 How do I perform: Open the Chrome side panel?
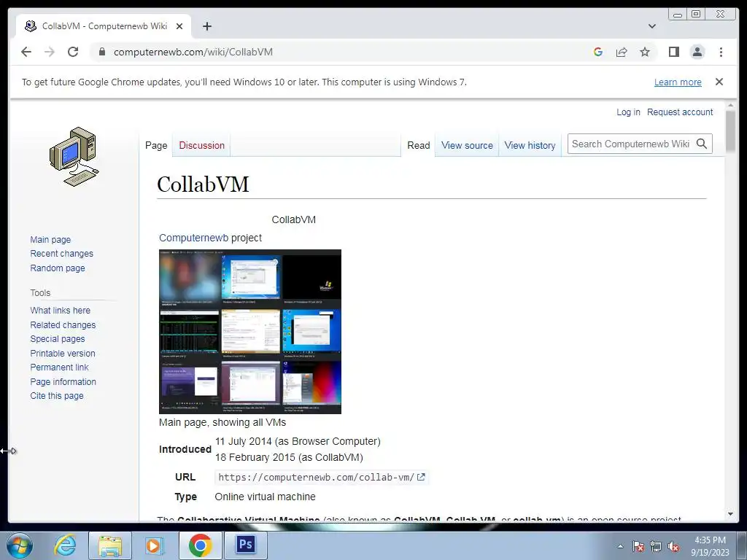click(x=673, y=52)
